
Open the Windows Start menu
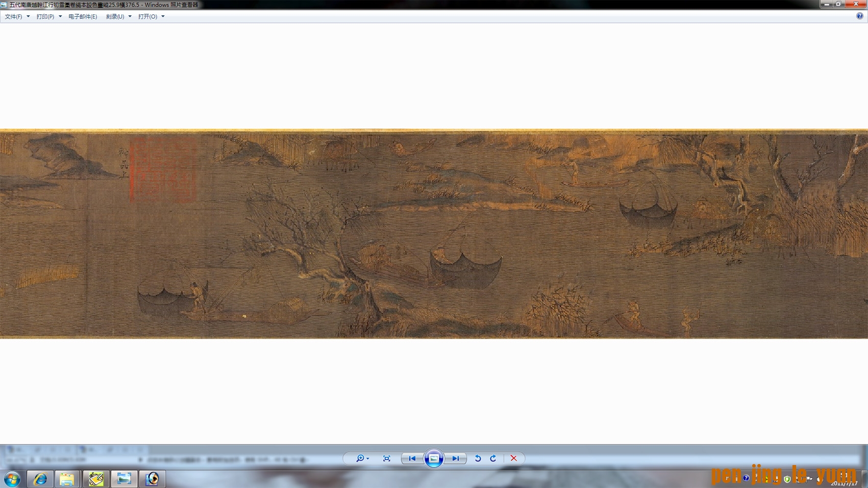coord(12,479)
